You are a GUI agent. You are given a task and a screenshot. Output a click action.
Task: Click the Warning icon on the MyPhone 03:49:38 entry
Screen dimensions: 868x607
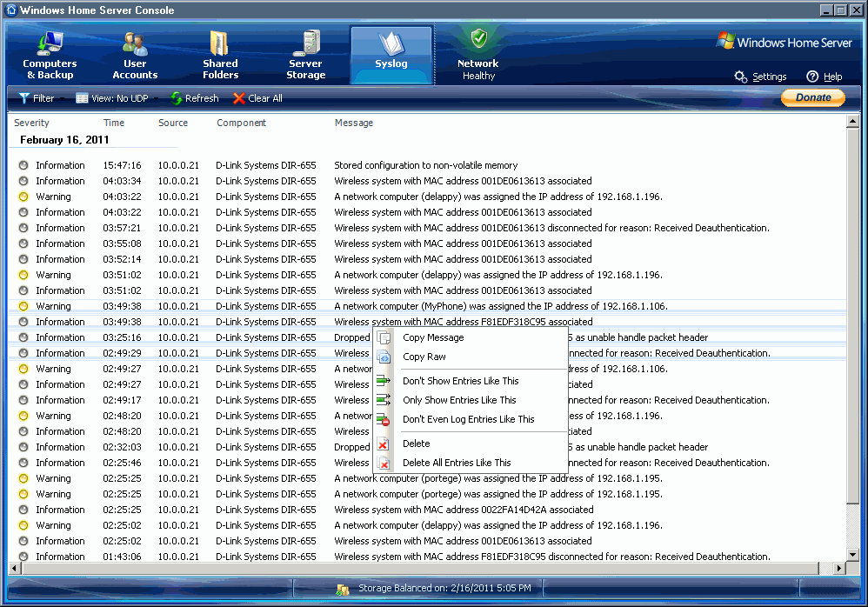23,306
